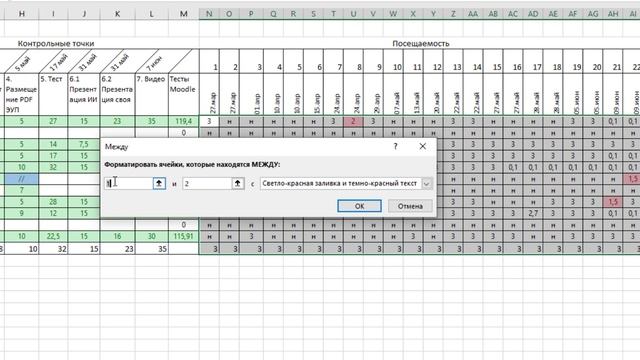This screenshot has height=360, width=640.
Task: Select column H header
Action: [22, 14]
